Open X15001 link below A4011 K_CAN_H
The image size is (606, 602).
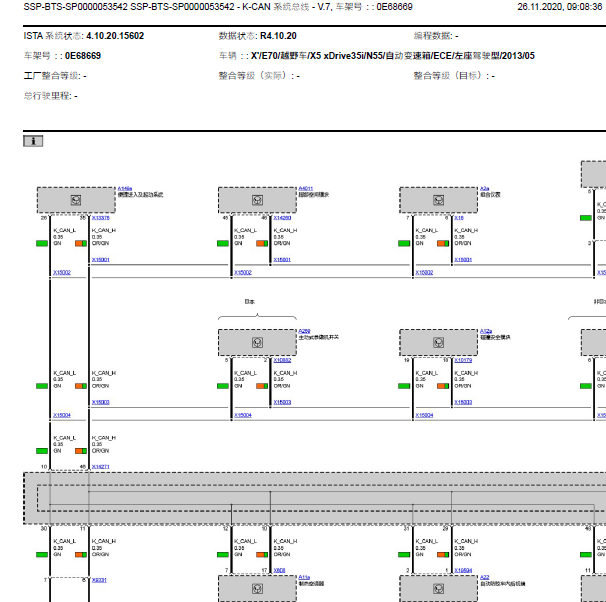coord(282,260)
